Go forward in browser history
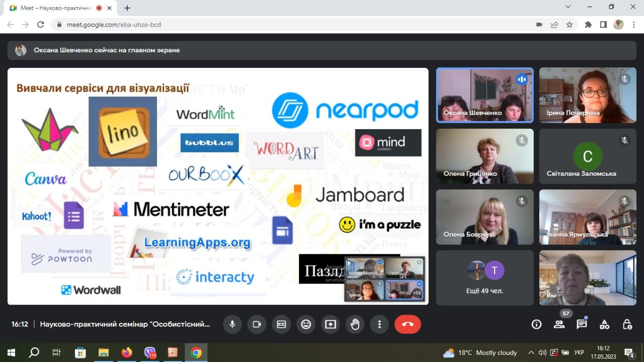Screen dimensions: 644x362 (x=26, y=24)
